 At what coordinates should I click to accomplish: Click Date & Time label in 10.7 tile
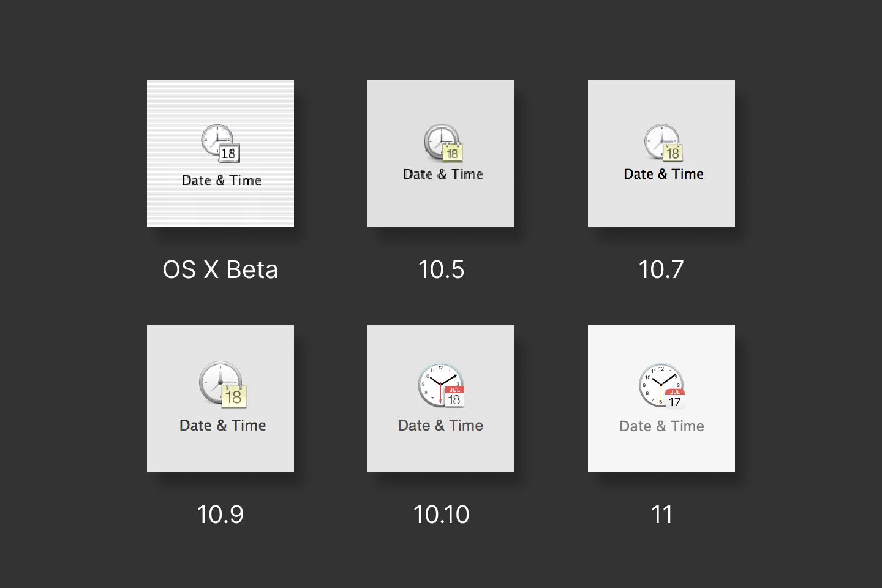[x=663, y=174]
